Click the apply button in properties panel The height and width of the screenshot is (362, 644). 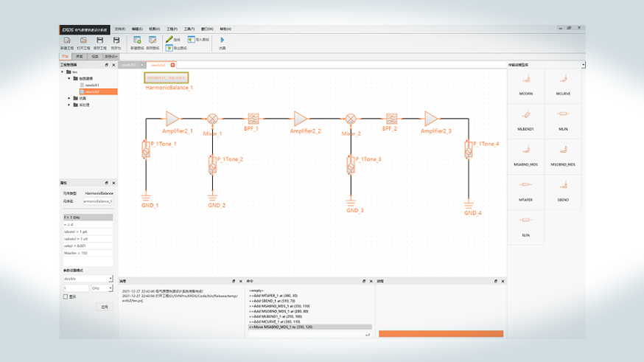click(104, 306)
